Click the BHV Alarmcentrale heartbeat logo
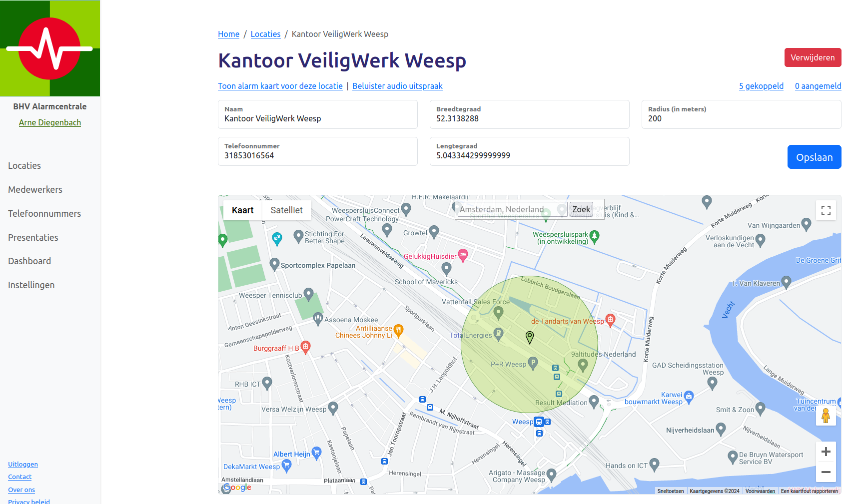 (49, 47)
